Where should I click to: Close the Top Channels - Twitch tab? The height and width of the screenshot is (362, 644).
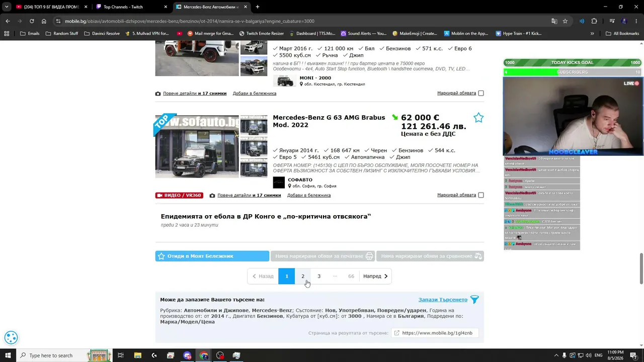[x=166, y=7]
